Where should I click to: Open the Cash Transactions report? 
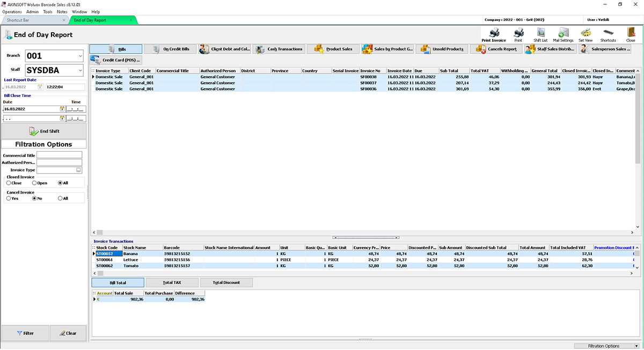point(279,49)
